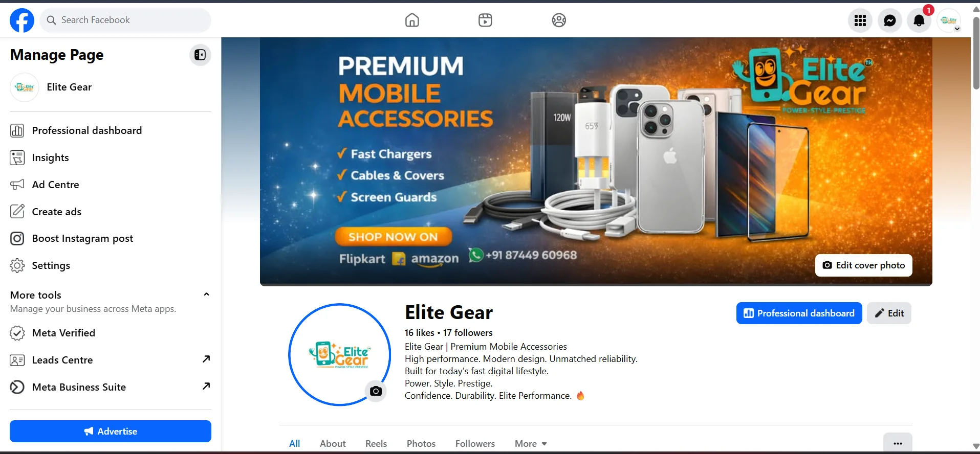Click the Facebook logo
The width and height of the screenshot is (980, 454).
(x=22, y=20)
